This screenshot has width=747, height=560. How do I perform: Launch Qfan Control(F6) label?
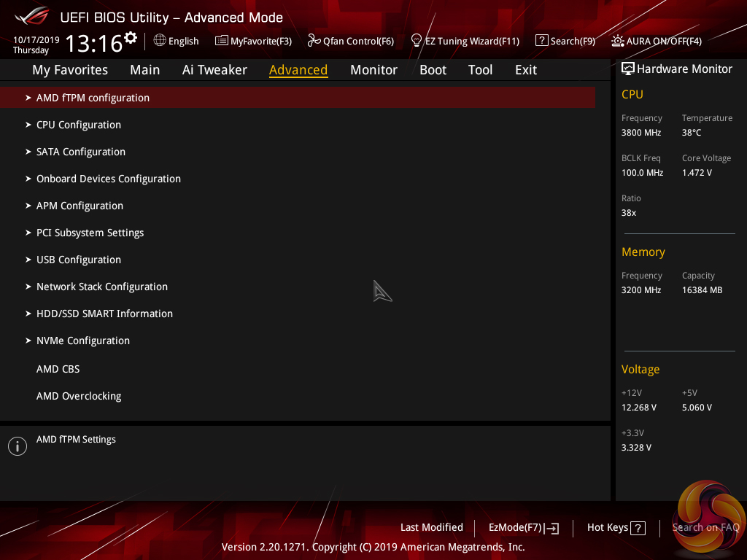point(358,42)
